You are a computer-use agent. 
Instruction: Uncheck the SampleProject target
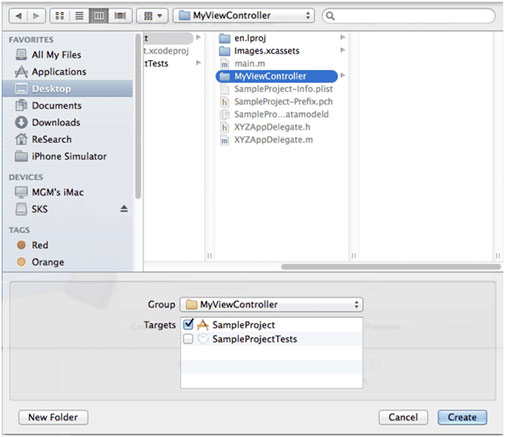(x=188, y=324)
